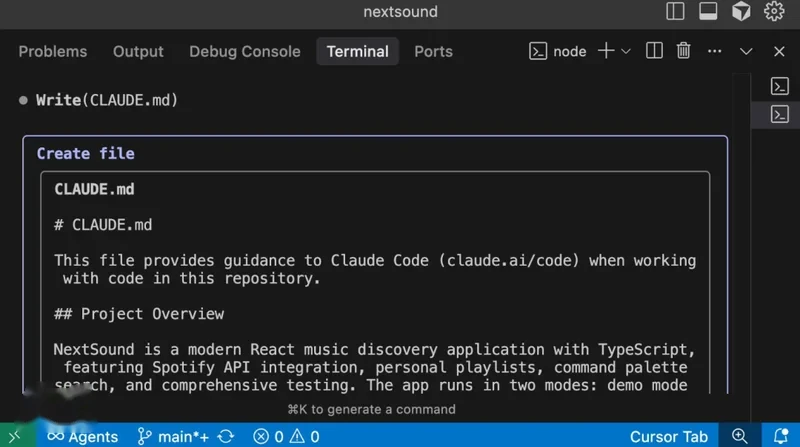This screenshot has width=800, height=447.
Task: Click Cursor Tab in status bar
Action: coord(668,437)
